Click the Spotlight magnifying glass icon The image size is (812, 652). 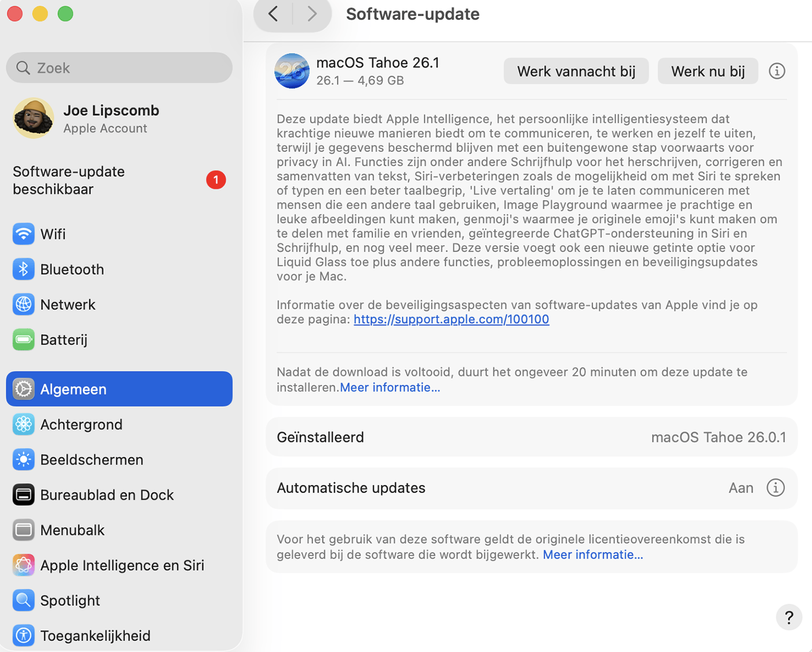pyautogui.click(x=23, y=600)
